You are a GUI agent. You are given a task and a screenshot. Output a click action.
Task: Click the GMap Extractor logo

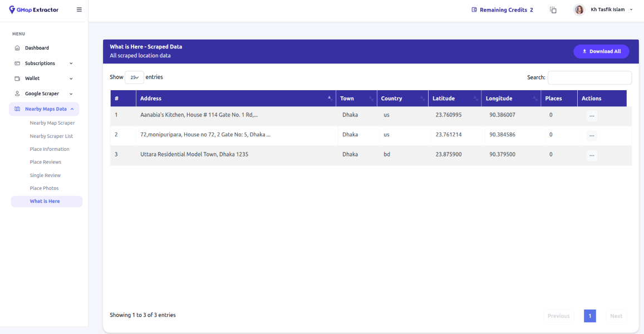pos(34,10)
